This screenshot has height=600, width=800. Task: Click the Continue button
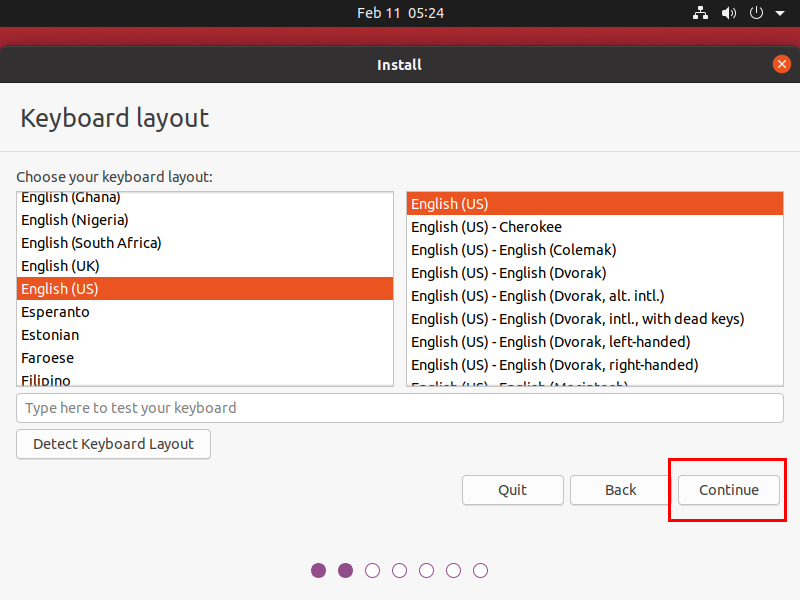[729, 490]
